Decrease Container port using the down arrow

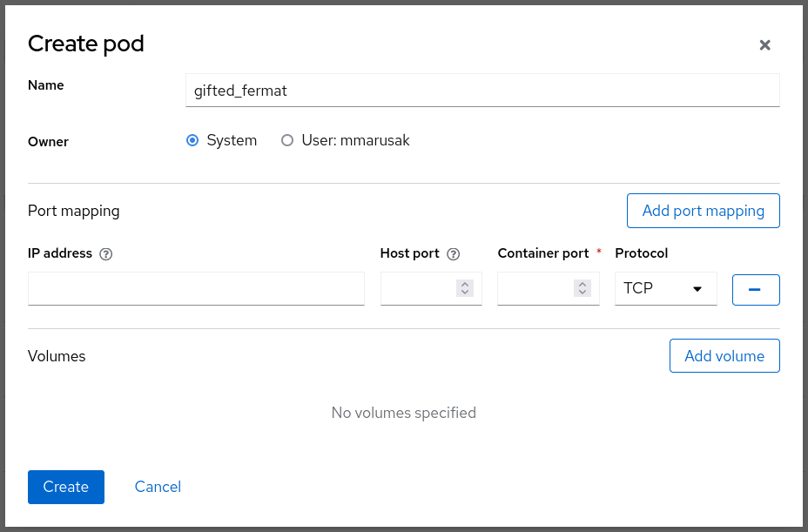coord(582,293)
